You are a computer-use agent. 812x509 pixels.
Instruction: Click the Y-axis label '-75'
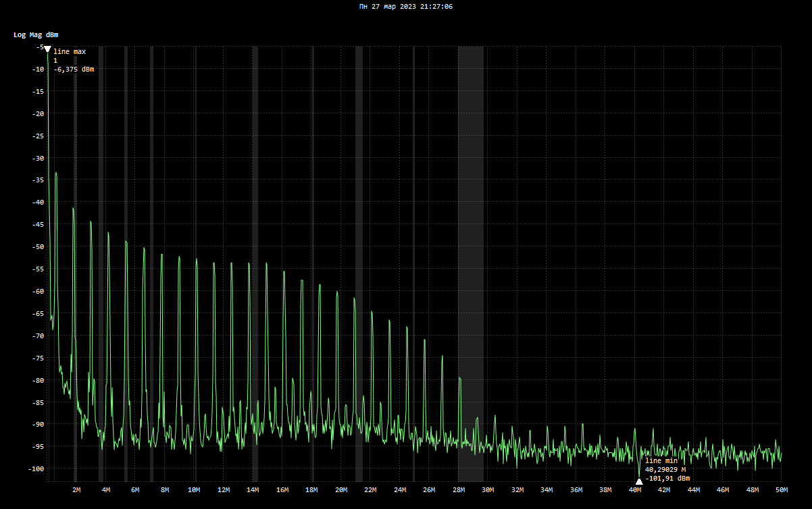(38, 358)
